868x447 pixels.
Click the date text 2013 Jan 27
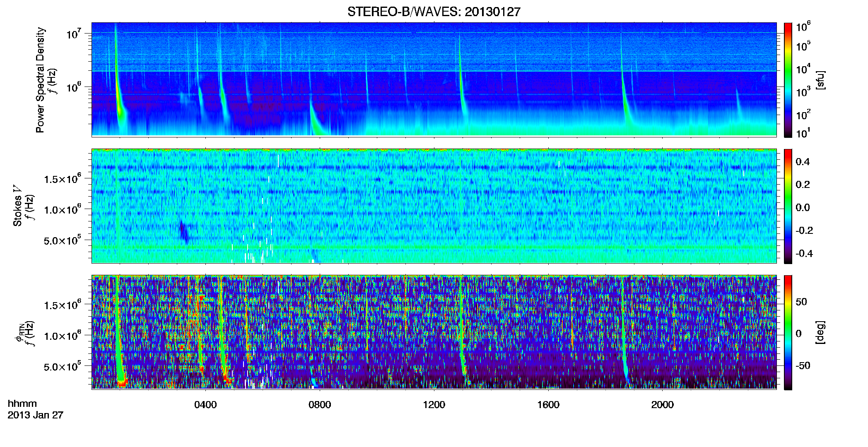(x=36, y=415)
